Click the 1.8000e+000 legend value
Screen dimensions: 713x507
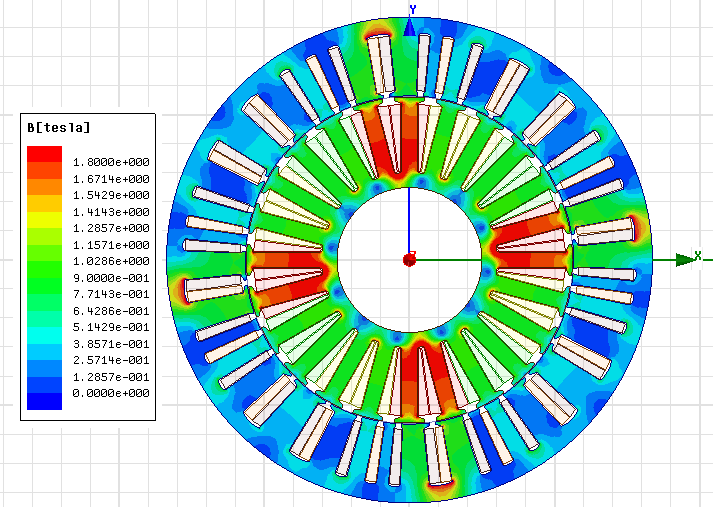[x=112, y=162]
